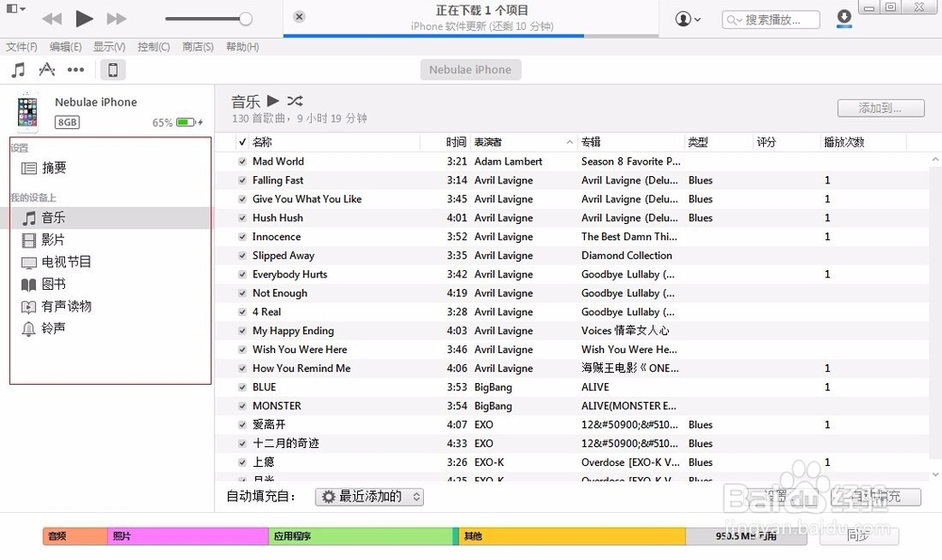Click the song list scrollbar up arrow

pos(934,160)
